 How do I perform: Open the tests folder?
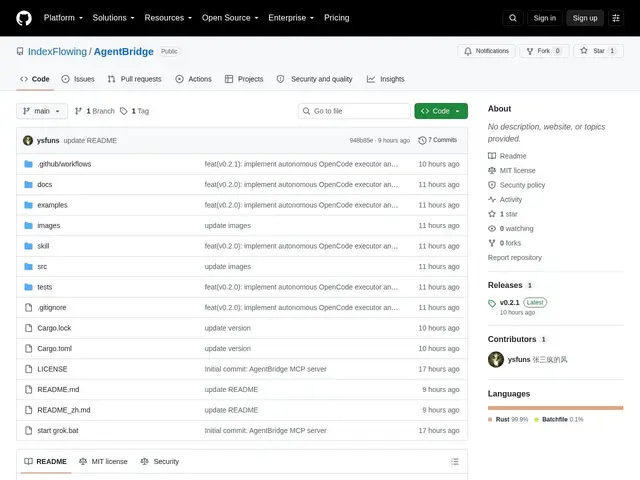pos(44,287)
